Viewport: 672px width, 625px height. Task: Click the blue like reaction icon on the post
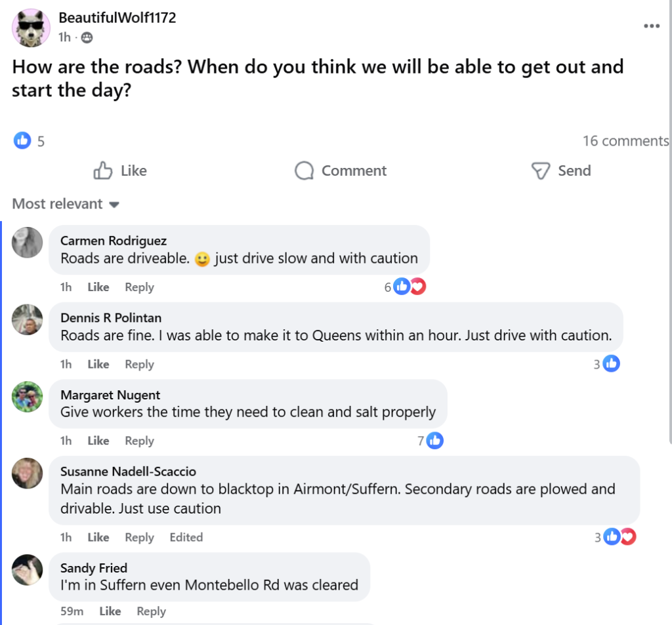tap(22, 140)
